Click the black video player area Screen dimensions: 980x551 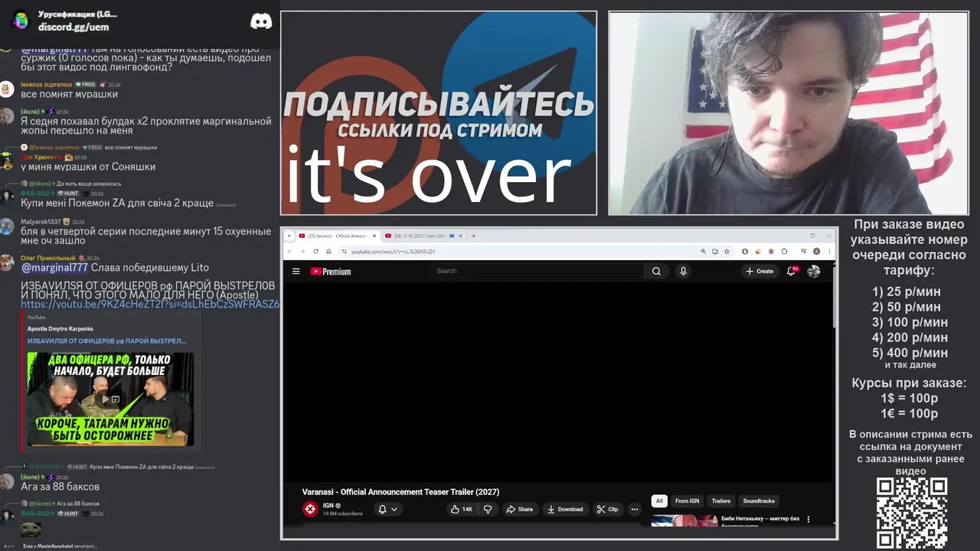tap(558, 381)
